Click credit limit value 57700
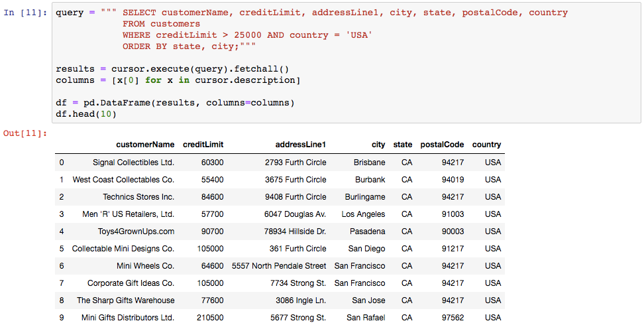Image resolution: width=644 pixels, height=331 pixels. pos(212,214)
